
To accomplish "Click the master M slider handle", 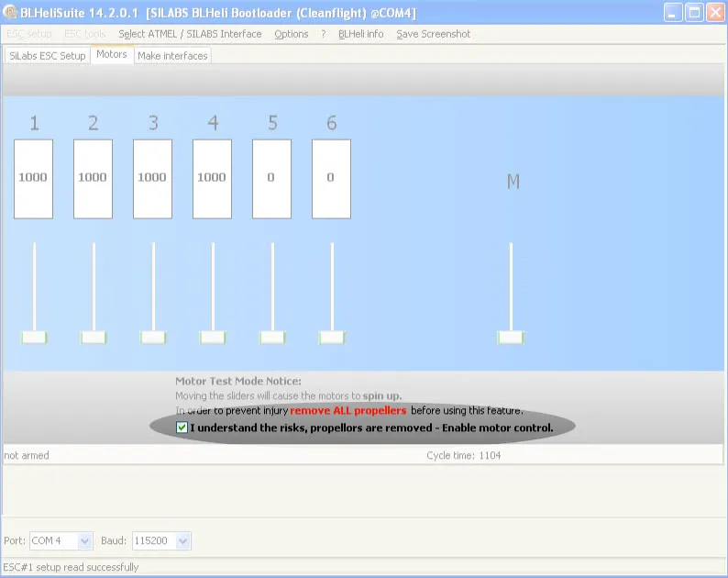I will pos(511,338).
